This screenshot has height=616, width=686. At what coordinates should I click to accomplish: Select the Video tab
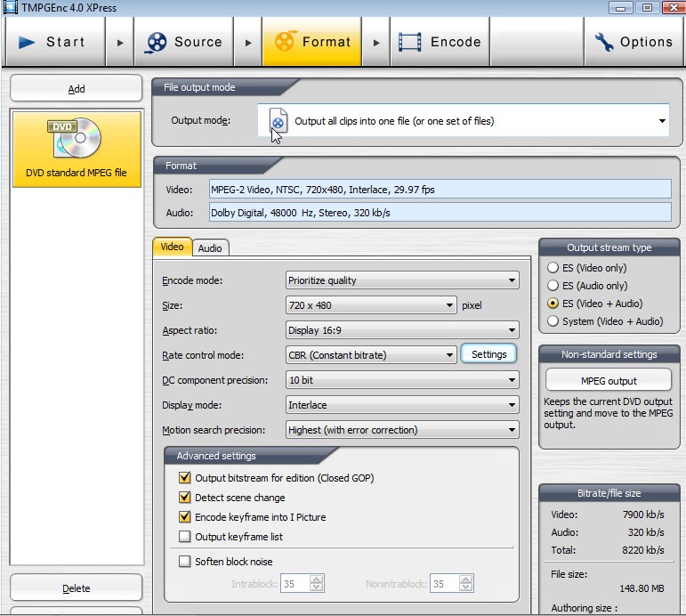[x=172, y=247]
